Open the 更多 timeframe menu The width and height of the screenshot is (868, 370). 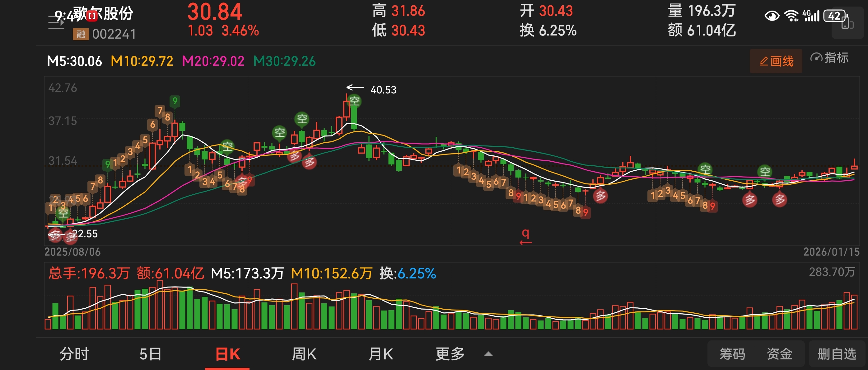coord(450,354)
